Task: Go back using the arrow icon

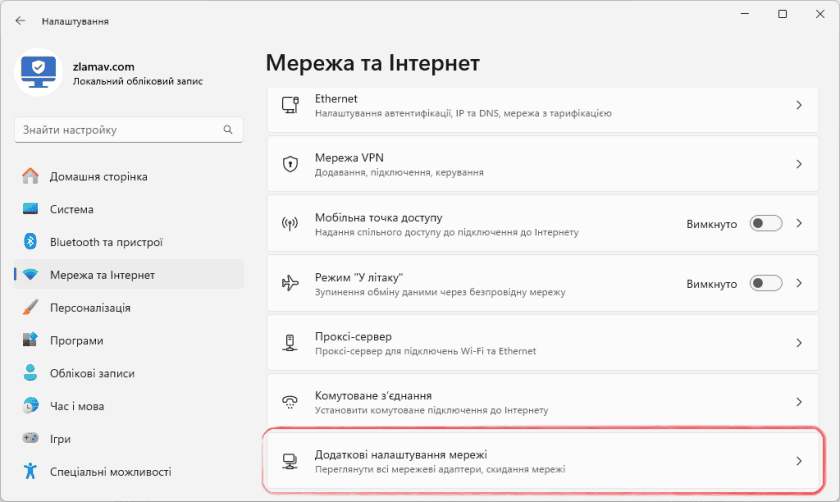Action: coord(20,21)
